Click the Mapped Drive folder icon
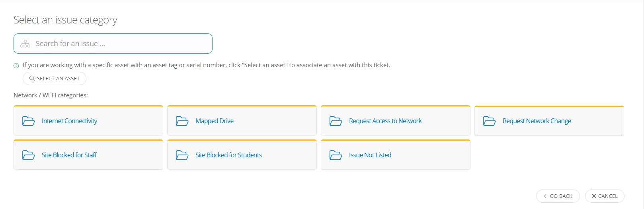This screenshot has width=644, height=209. (x=182, y=121)
